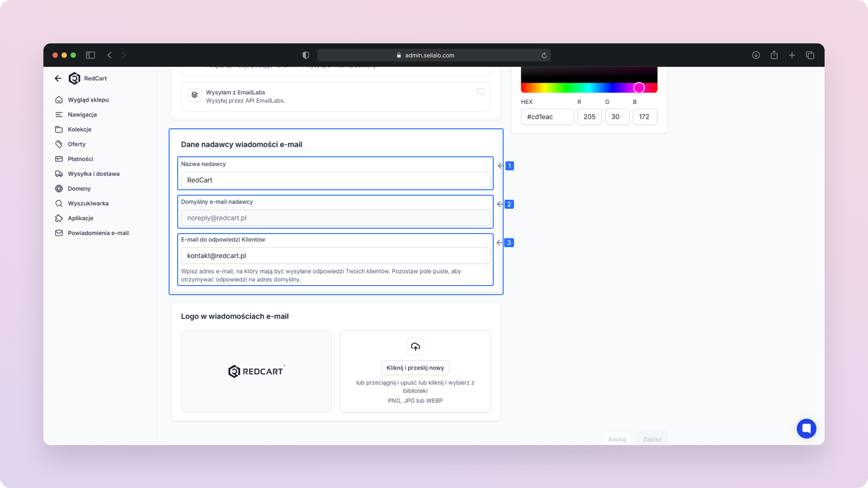This screenshot has height=488, width=868.
Task: Open the chat support bubble
Action: (x=806, y=428)
